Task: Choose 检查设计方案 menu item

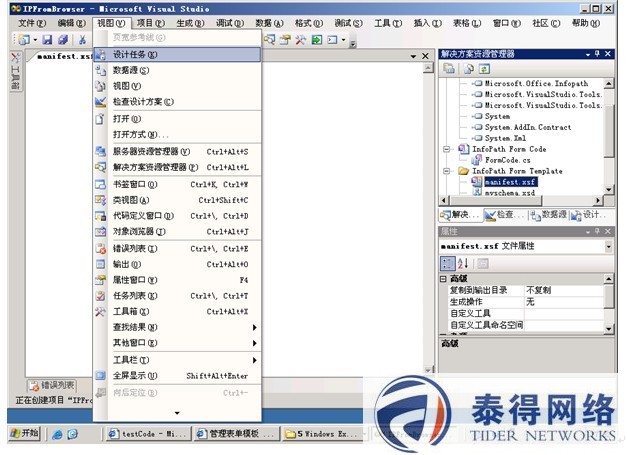Action: pyautogui.click(x=177, y=102)
